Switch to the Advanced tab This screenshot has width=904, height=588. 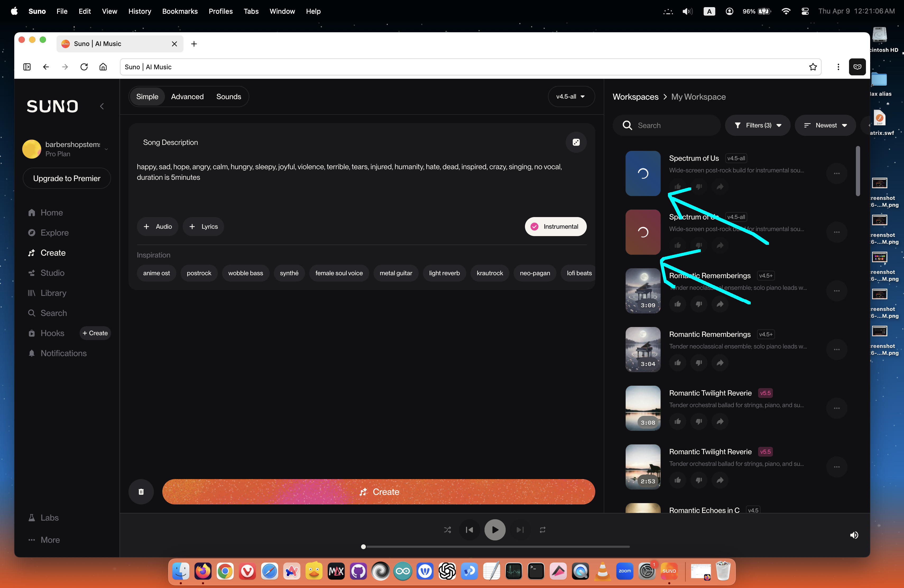[187, 97]
